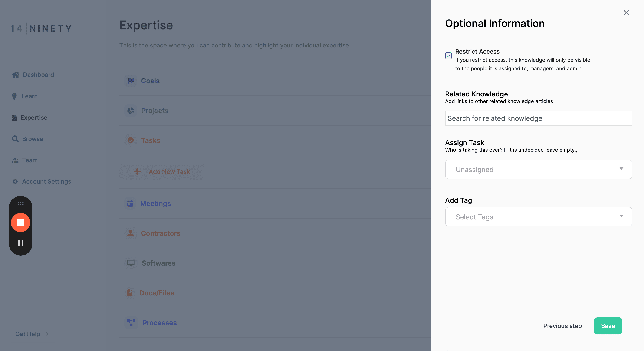
Task: Click the Goals flag icon
Action: [131, 81]
